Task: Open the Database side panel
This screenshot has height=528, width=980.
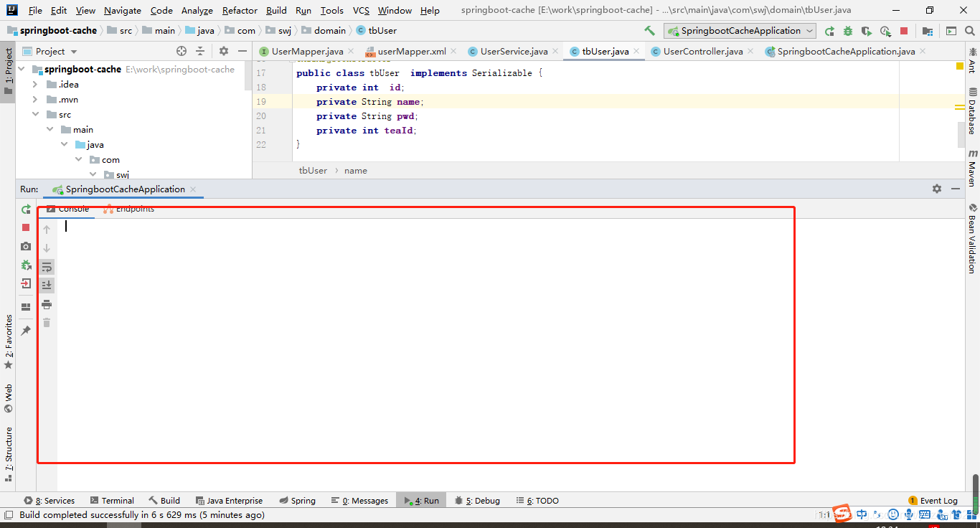Action: click(x=972, y=110)
